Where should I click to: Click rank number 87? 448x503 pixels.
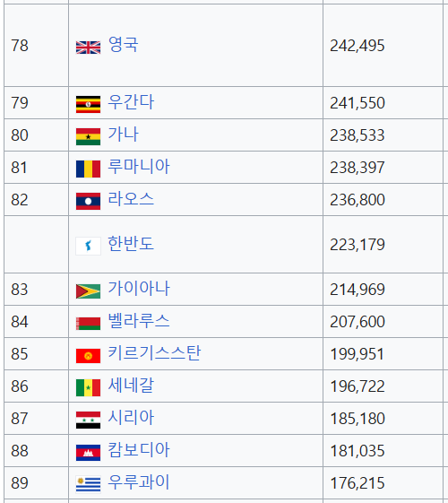click(20, 419)
